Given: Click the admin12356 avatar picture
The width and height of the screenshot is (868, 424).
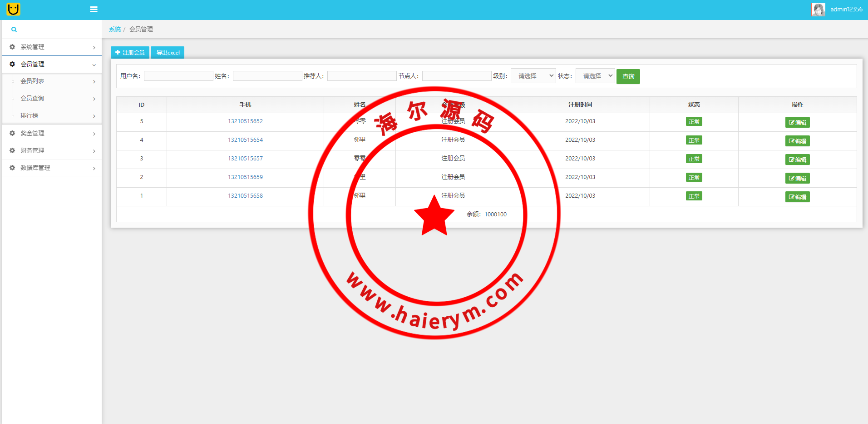Looking at the screenshot, I should click(818, 10).
